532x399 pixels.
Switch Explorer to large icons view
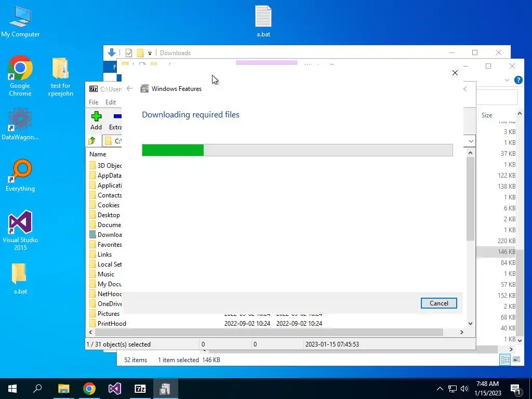(x=516, y=360)
